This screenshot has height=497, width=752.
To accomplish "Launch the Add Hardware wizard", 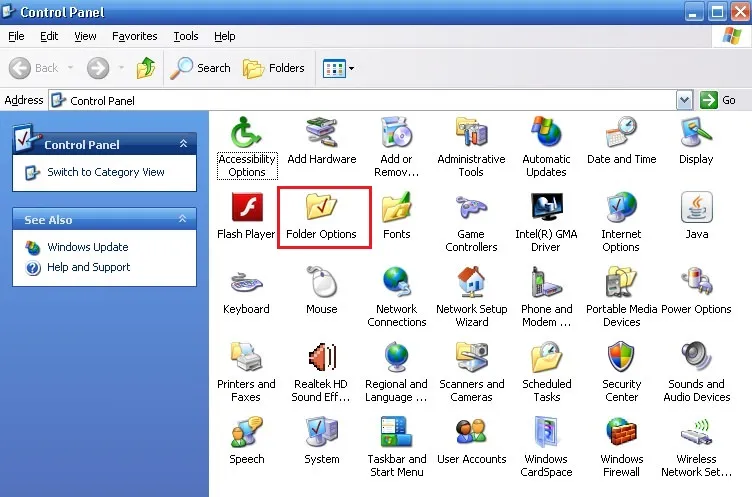I will pos(321,141).
